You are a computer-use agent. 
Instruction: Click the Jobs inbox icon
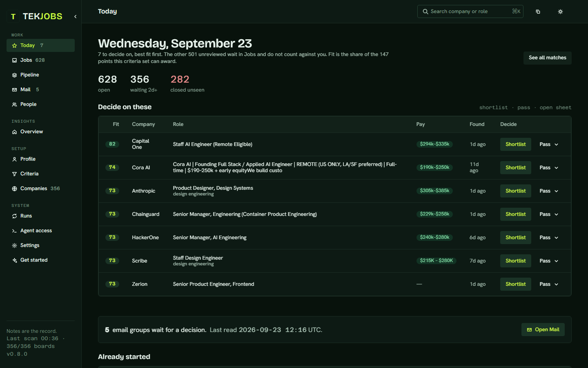tap(14, 60)
